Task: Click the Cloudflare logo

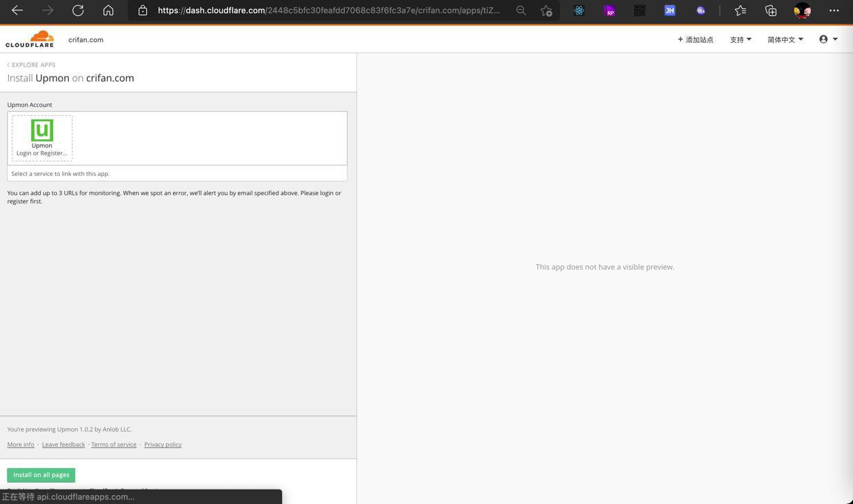Action: click(30, 39)
